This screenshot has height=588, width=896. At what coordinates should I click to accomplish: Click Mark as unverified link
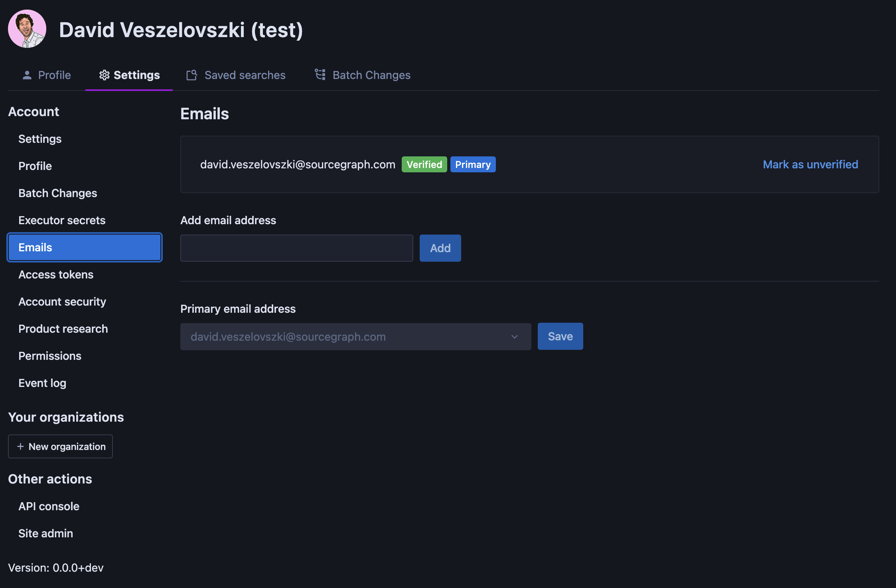coord(810,164)
